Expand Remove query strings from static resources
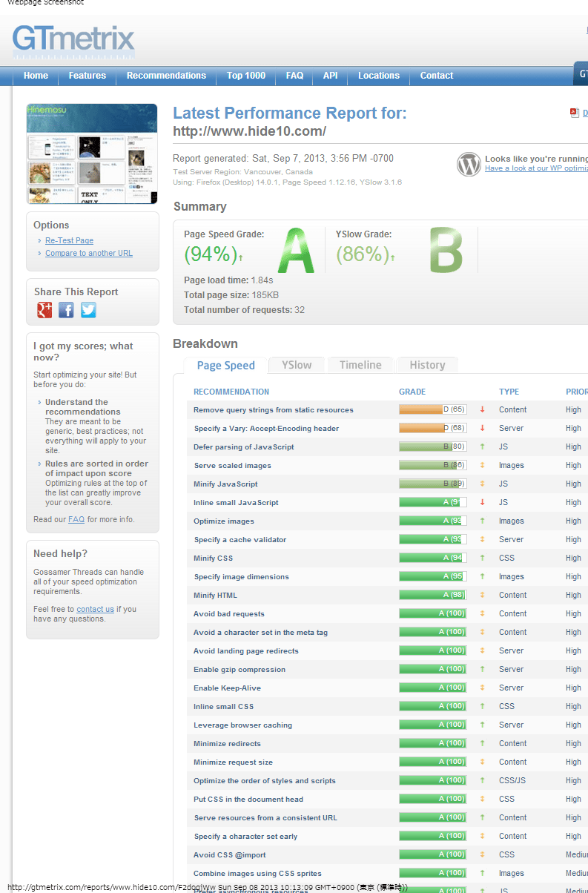 274,409
